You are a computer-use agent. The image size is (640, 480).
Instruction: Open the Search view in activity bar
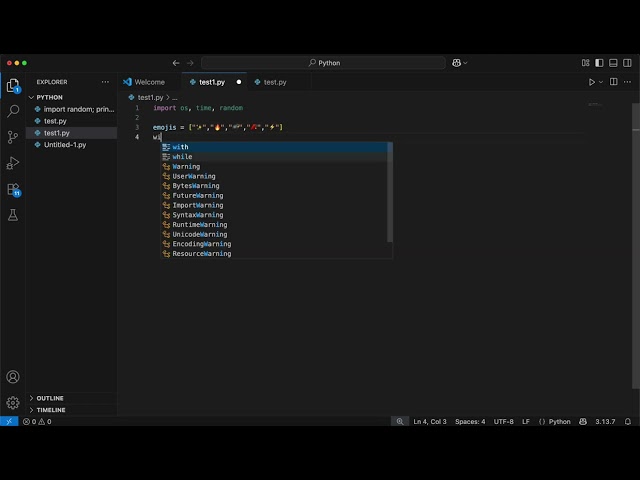coord(13,111)
